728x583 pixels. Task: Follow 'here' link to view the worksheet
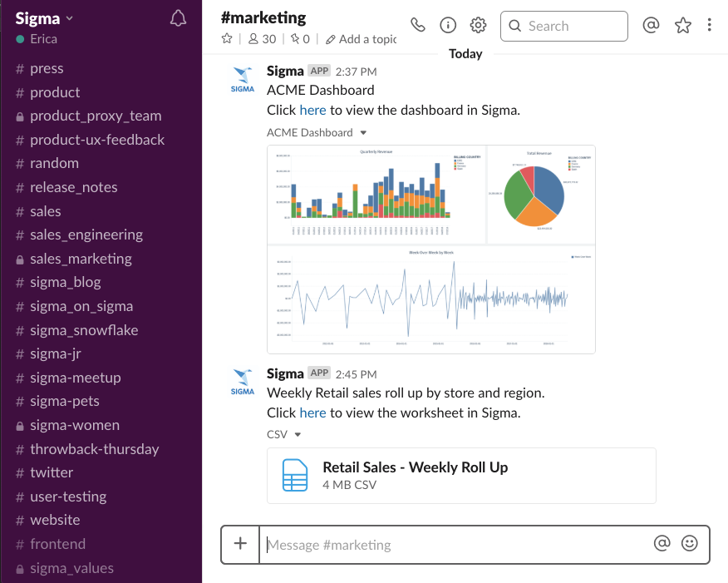click(x=312, y=413)
